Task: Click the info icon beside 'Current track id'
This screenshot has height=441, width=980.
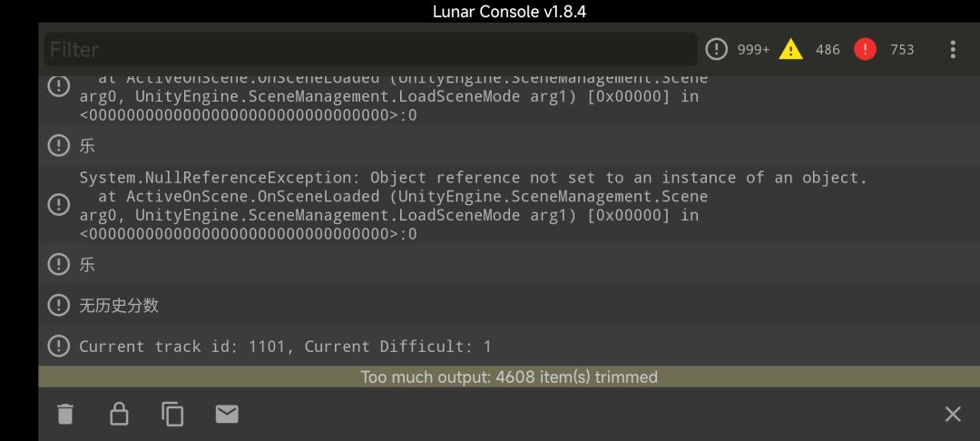Action: pos(59,346)
